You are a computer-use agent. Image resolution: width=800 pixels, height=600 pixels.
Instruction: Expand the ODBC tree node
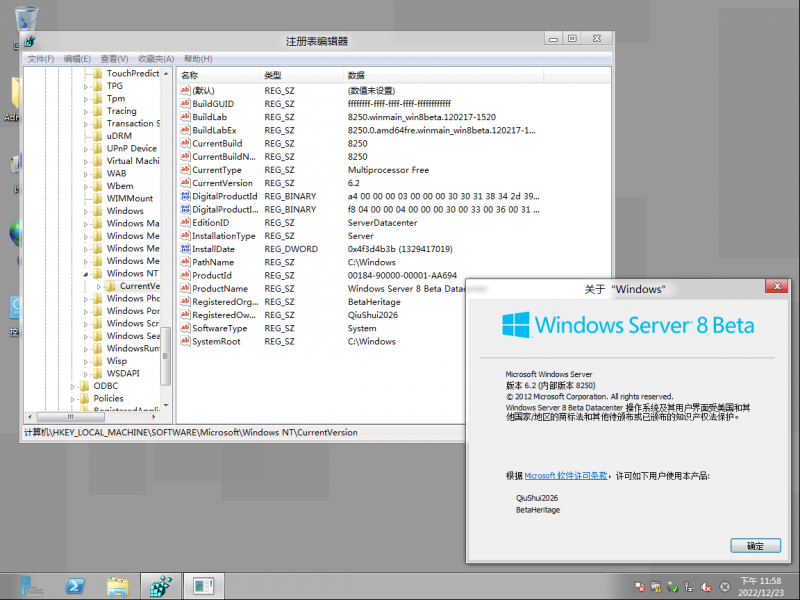click(x=72, y=387)
